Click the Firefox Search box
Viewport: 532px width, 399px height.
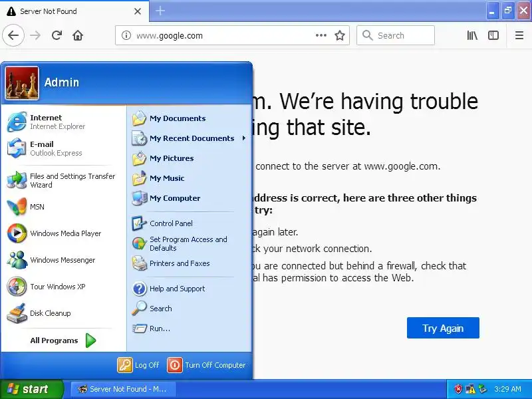click(396, 35)
